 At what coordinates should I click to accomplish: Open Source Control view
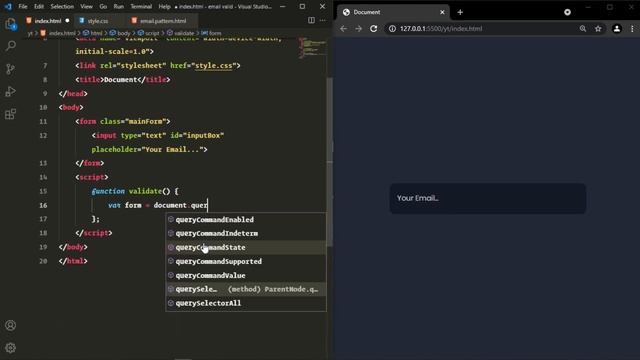tap(11, 69)
